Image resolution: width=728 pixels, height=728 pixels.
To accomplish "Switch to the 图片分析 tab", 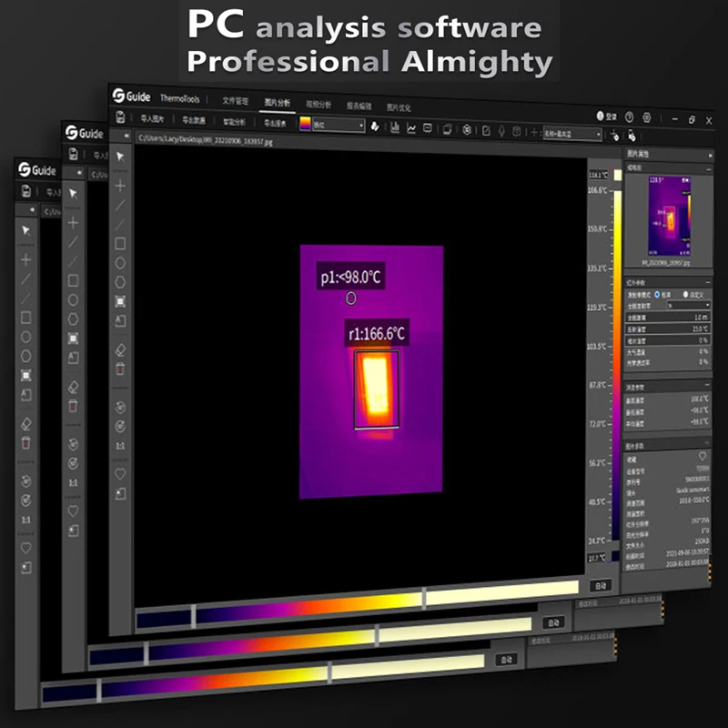I will pos(278,103).
